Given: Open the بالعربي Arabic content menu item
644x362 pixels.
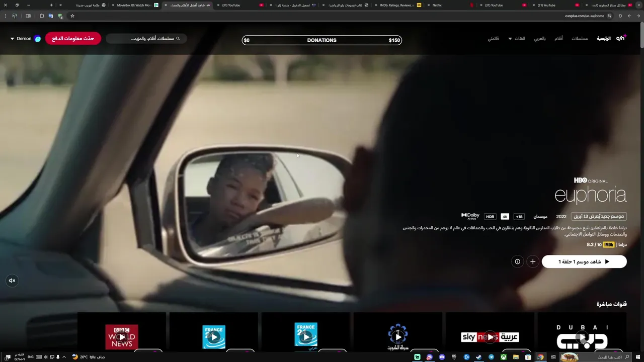Looking at the screenshot, I should coord(540,39).
